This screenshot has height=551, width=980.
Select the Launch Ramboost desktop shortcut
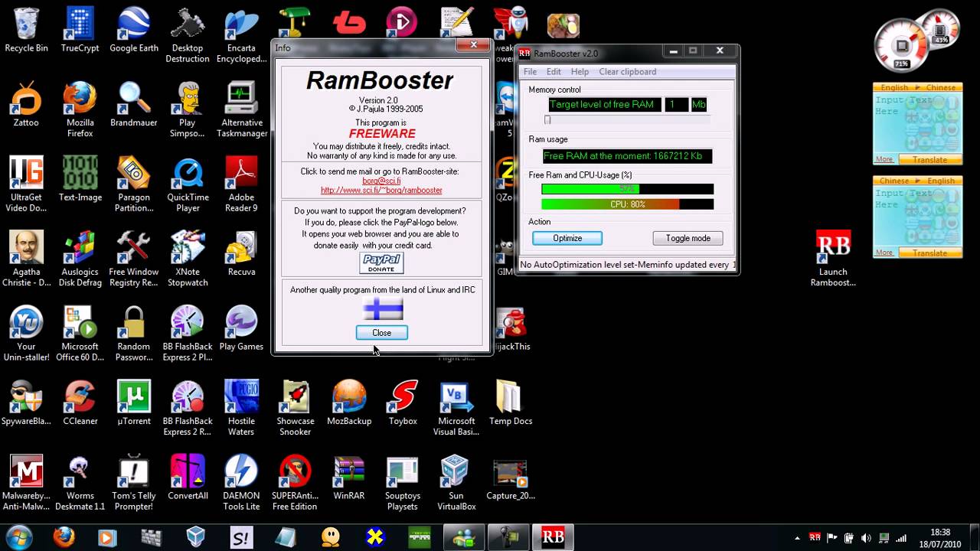[833, 259]
